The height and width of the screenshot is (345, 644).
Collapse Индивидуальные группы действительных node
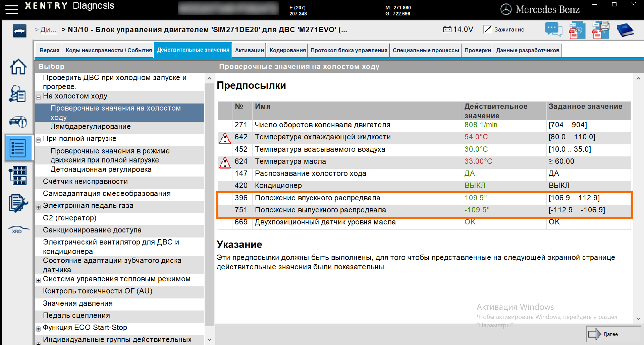click(38, 343)
